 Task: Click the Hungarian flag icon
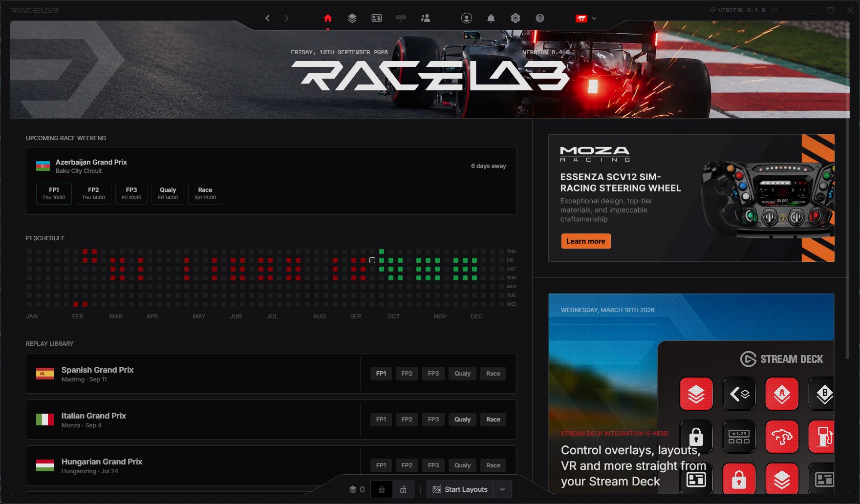coord(45,465)
